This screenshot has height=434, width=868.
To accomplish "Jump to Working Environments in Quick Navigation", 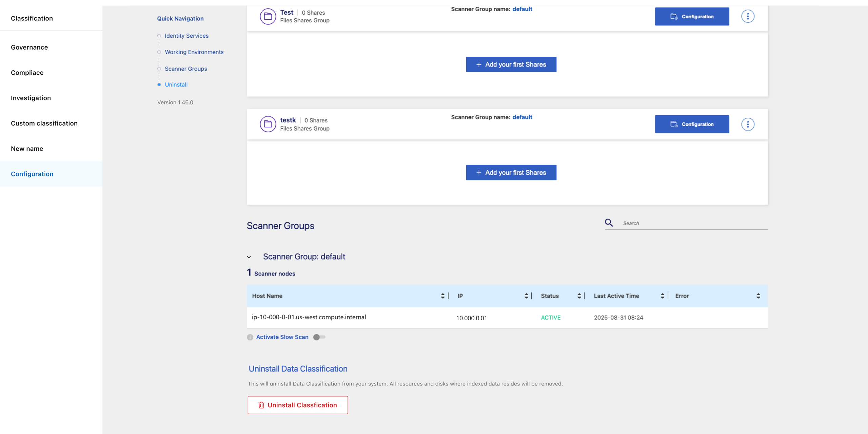I will 194,52.
